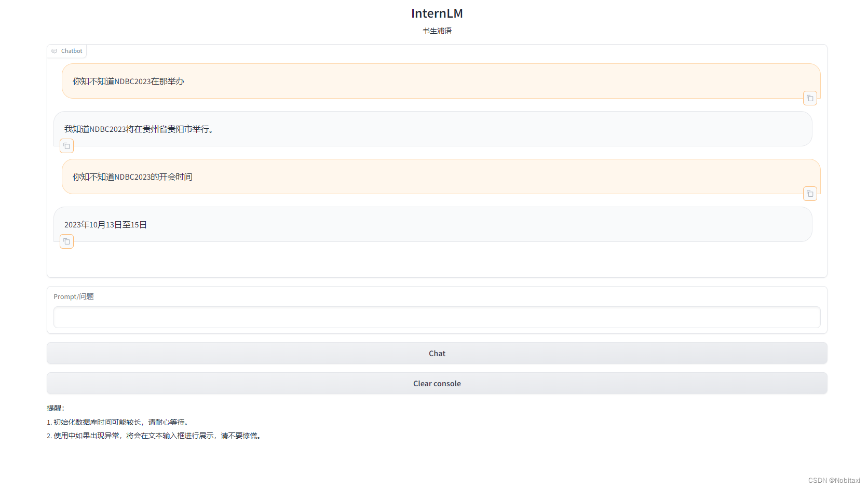The width and height of the screenshot is (868, 488).
Task: Click the Prompt/问题 field label
Action: click(x=74, y=296)
